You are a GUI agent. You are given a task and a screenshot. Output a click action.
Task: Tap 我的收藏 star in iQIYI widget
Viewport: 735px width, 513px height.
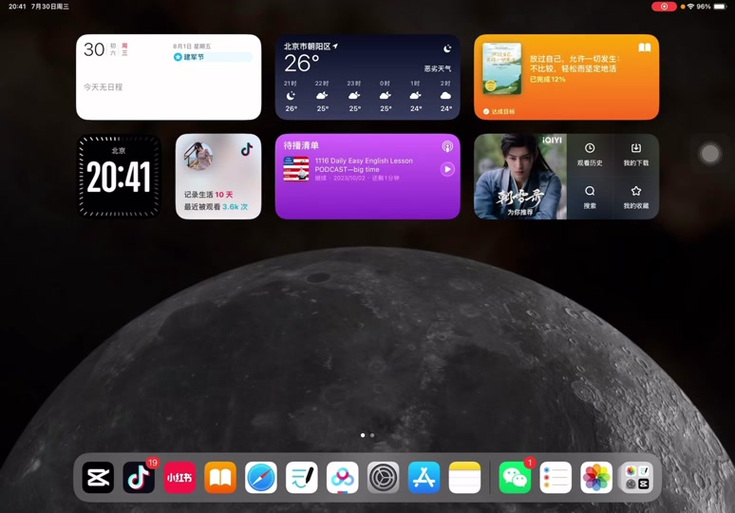[x=636, y=197]
